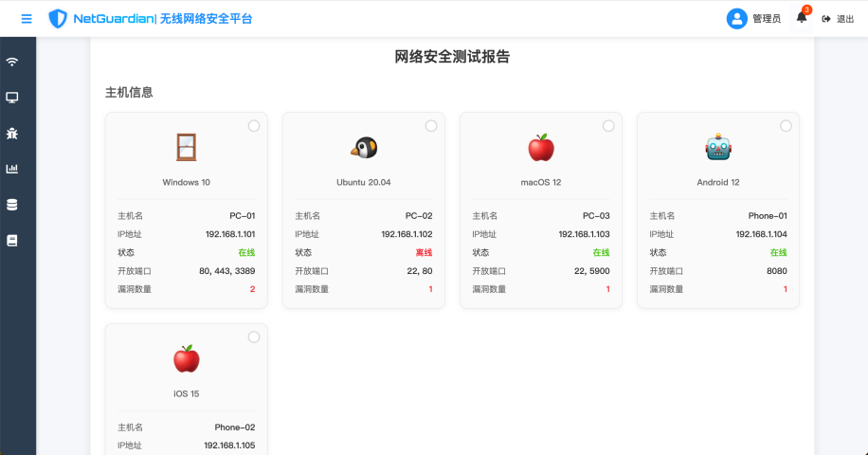
Task: Open the notification bell
Action: (802, 18)
